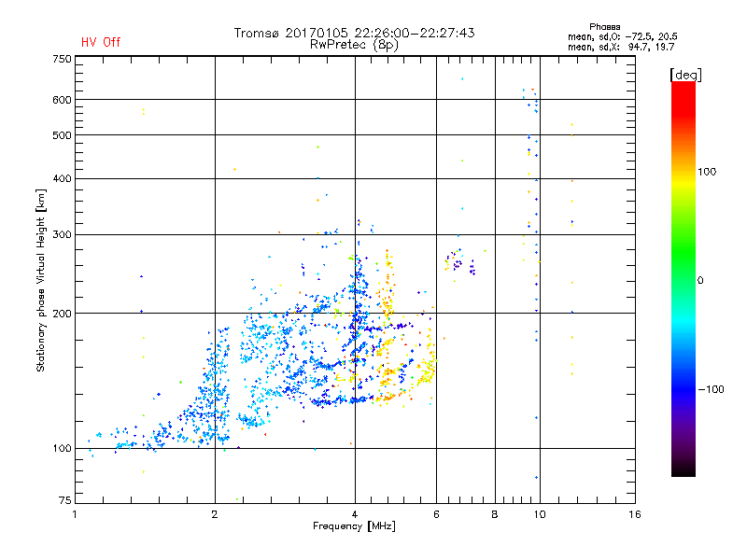Click the rainbow phase colorbar
Viewport: 747px width, 560px height.
coord(684,278)
